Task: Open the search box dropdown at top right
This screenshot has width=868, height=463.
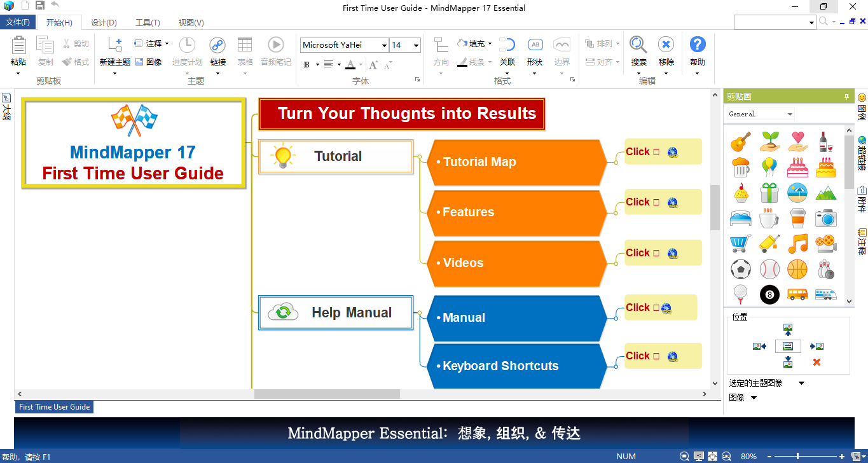Action: pos(812,22)
